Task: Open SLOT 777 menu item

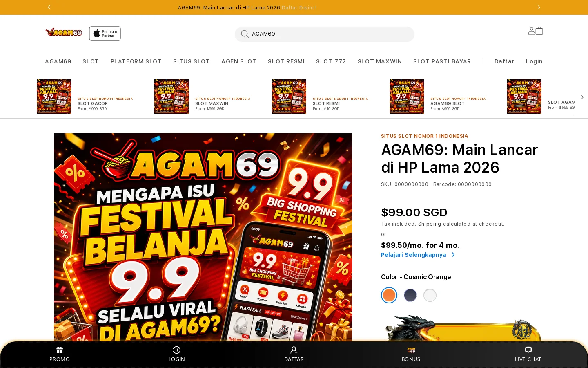Action: tap(331, 61)
